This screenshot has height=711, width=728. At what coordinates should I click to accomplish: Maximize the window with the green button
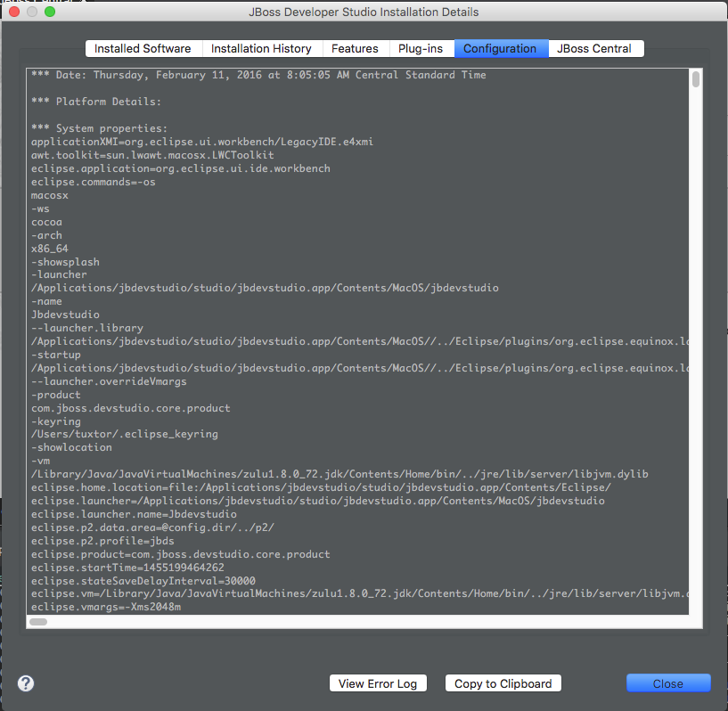click(x=50, y=12)
